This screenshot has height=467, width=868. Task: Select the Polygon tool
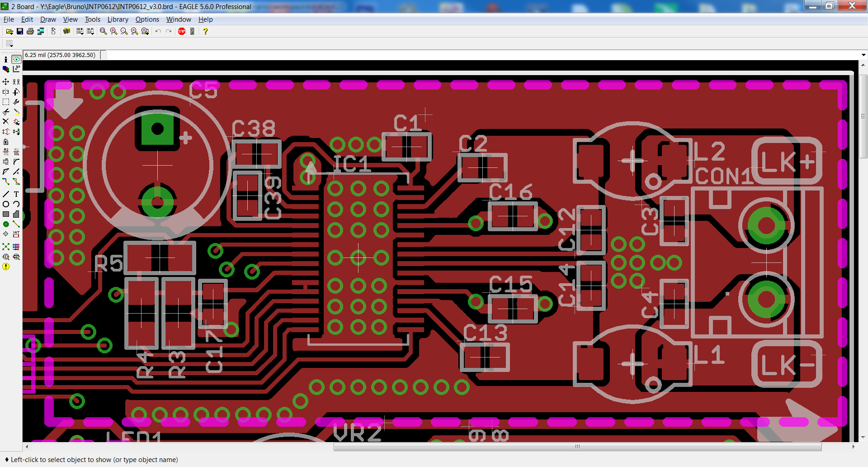pos(16,214)
